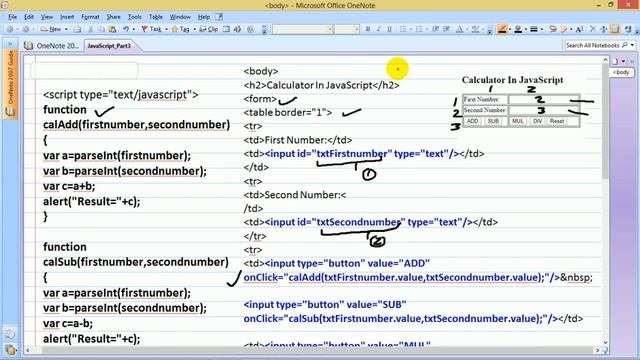Screen dimensions: 640x360
Task: Click the Back navigation arrow icon
Action: pos(11,29)
